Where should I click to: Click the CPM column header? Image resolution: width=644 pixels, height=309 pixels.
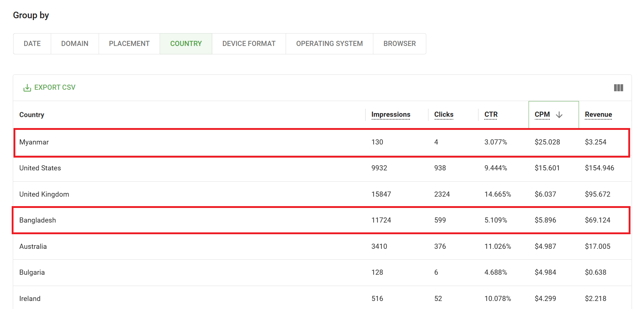click(x=542, y=115)
